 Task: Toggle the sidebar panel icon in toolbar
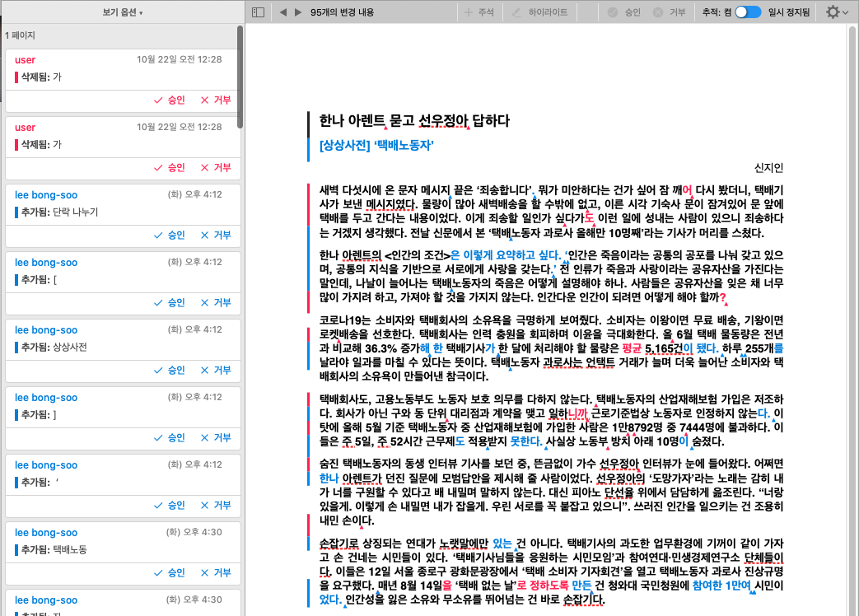[x=258, y=12]
